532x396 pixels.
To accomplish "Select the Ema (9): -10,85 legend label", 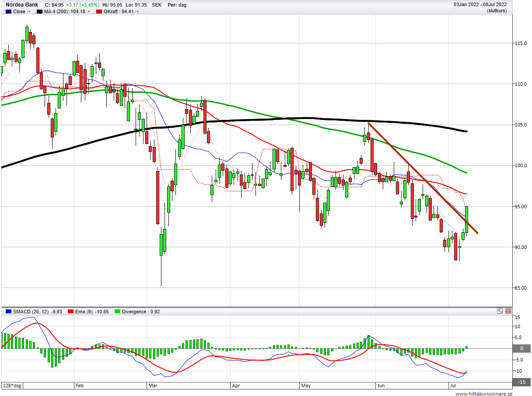I will (92, 312).
